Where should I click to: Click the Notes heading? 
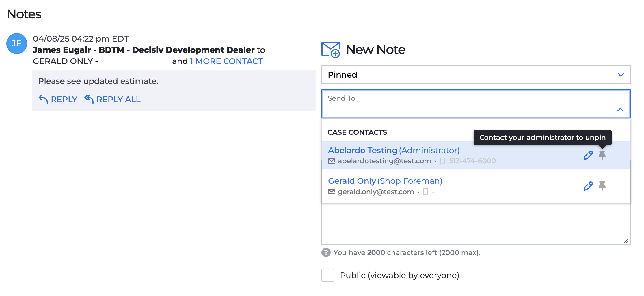pos(24,14)
